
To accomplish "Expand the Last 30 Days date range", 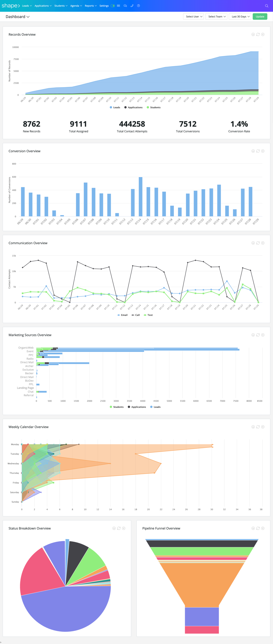I will pos(240,17).
